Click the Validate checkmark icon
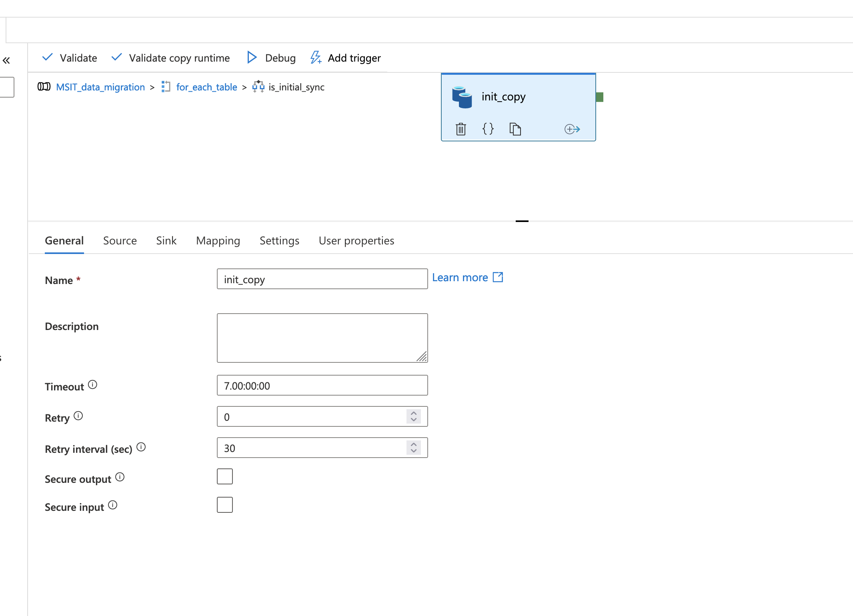Screen dimensions: 853x616 pos(47,57)
